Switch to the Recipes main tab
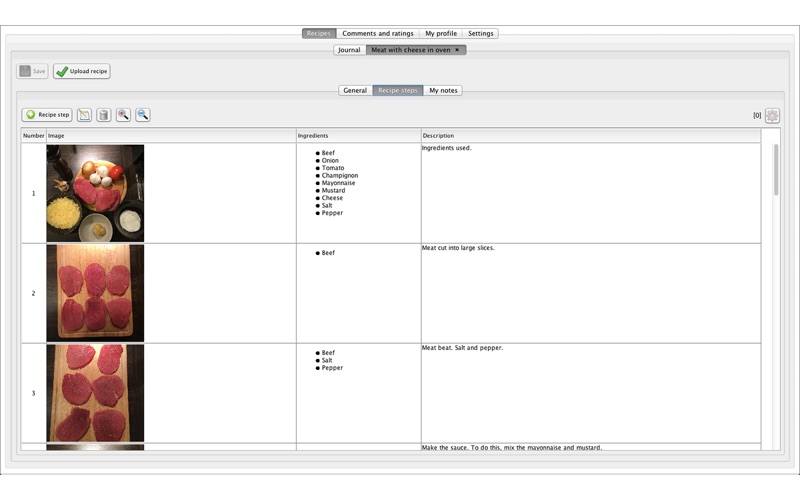800x500 pixels. tap(319, 33)
